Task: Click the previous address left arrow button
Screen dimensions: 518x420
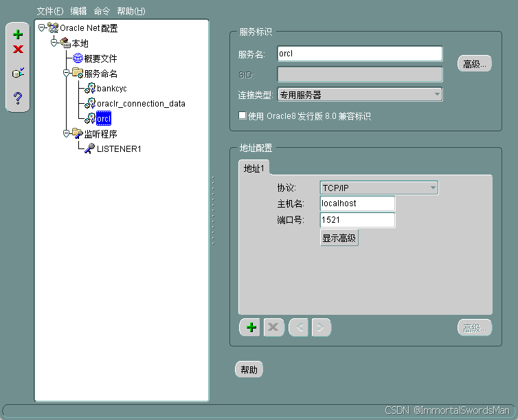Action: (x=299, y=327)
